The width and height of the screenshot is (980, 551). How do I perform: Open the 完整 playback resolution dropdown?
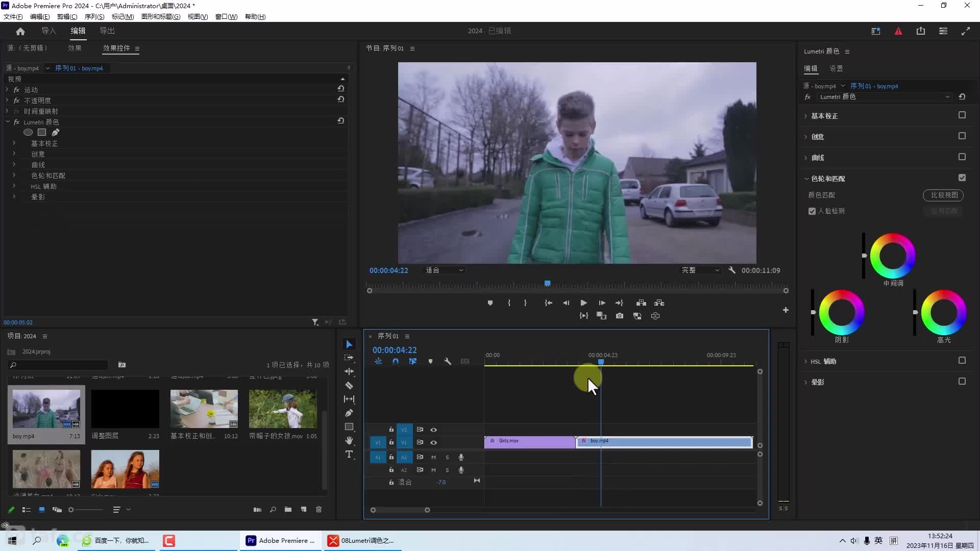click(x=700, y=270)
